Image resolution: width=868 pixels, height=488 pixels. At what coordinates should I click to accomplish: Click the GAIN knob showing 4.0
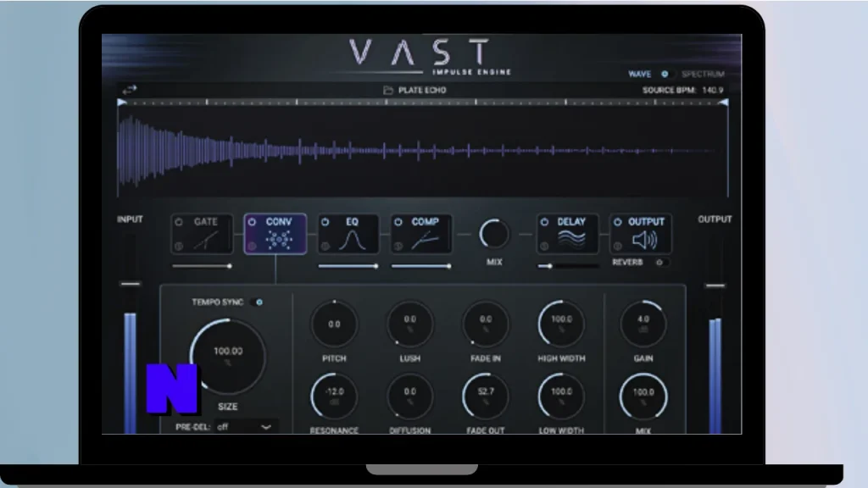(643, 324)
